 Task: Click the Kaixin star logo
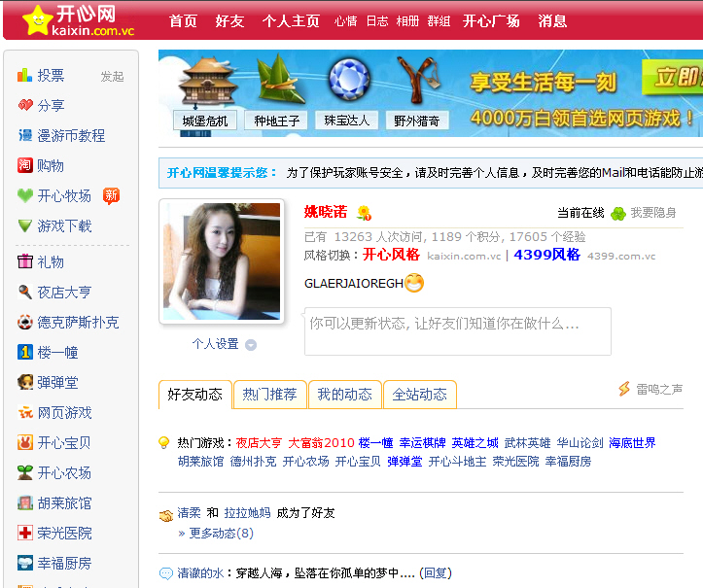37,20
